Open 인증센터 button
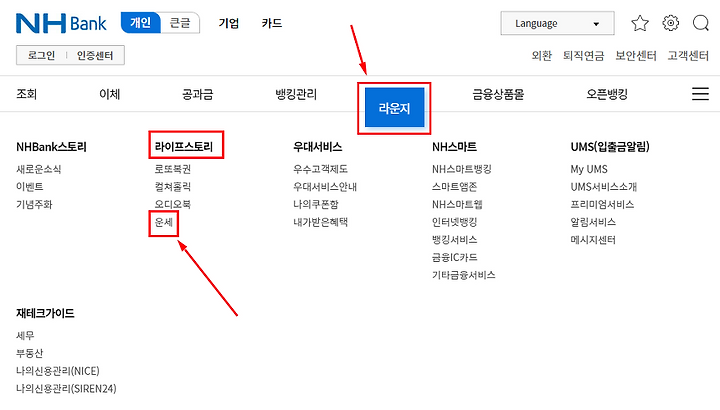Viewport: 720px width, 410px height. point(95,55)
